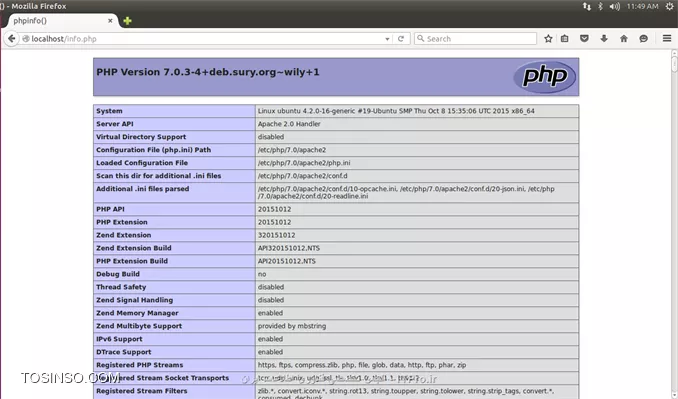Select /etc/php/7.0/apache2/conf.d value

pyautogui.click(x=303, y=176)
